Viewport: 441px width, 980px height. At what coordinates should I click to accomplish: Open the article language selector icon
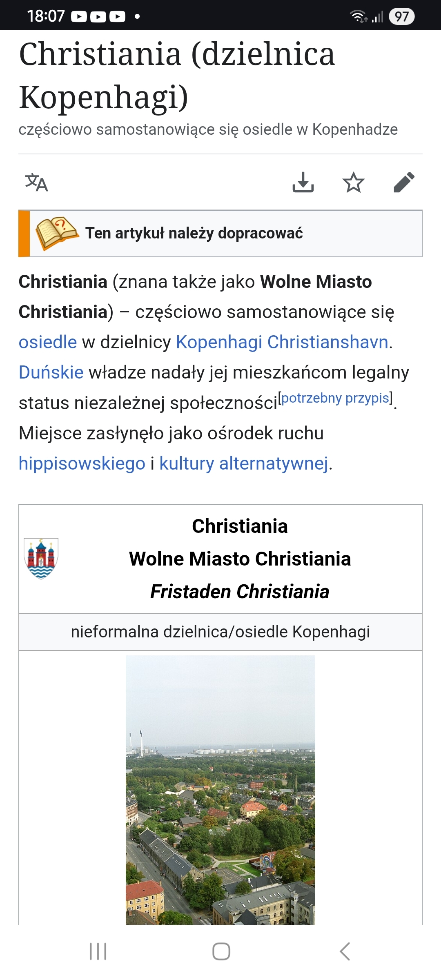click(x=37, y=183)
